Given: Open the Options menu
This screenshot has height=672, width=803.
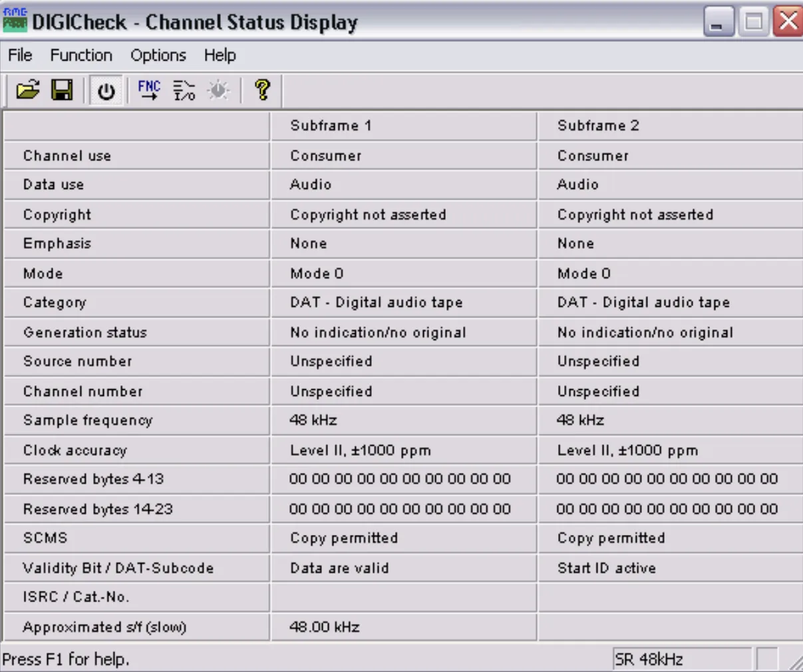Looking at the screenshot, I should pyautogui.click(x=158, y=55).
